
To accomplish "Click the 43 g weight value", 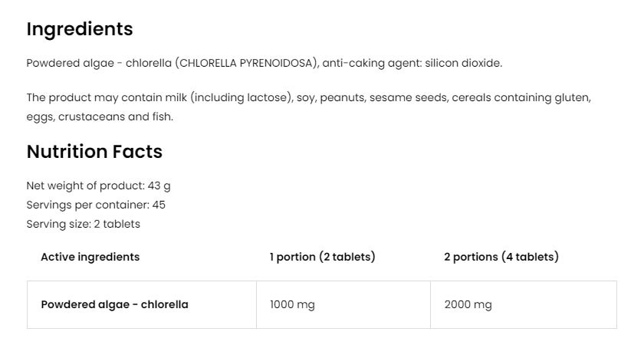I will pyautogui.click(x=159, y=185).
